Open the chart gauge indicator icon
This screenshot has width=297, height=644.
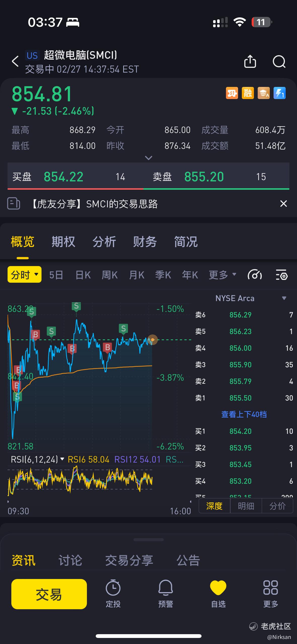tap(255, 275)
